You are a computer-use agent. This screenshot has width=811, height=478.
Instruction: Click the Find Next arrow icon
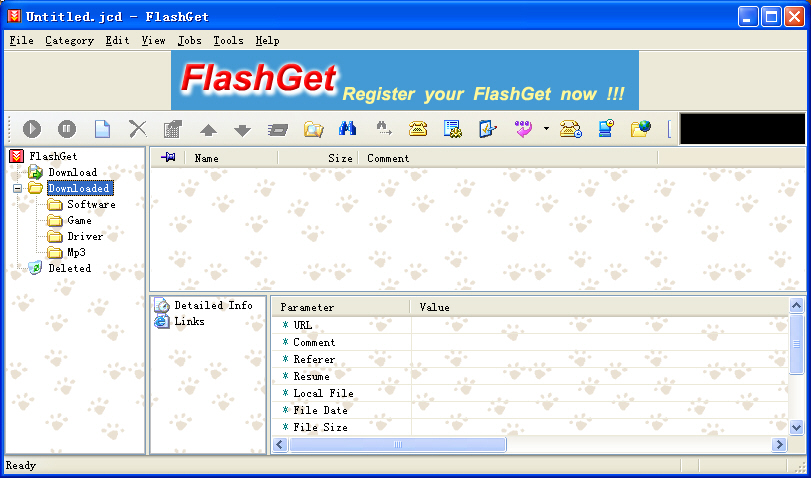[383, 128]
